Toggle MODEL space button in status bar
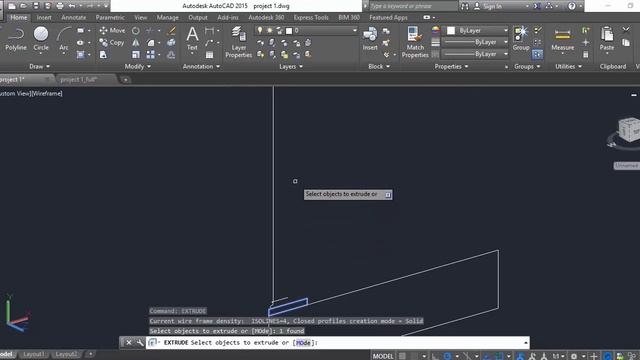 [x=383, y=356]
